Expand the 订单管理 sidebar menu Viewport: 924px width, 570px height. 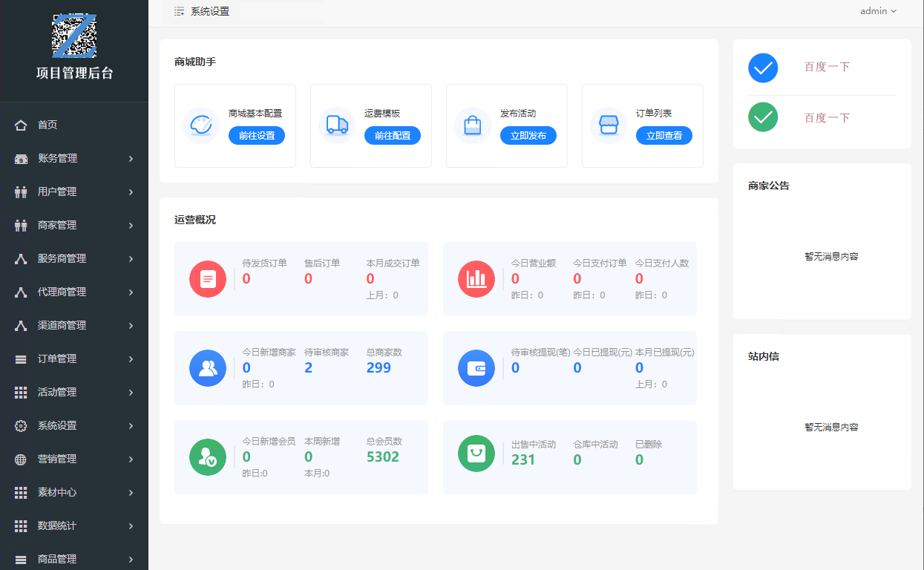pyautogui.click(x=74, y=358)
